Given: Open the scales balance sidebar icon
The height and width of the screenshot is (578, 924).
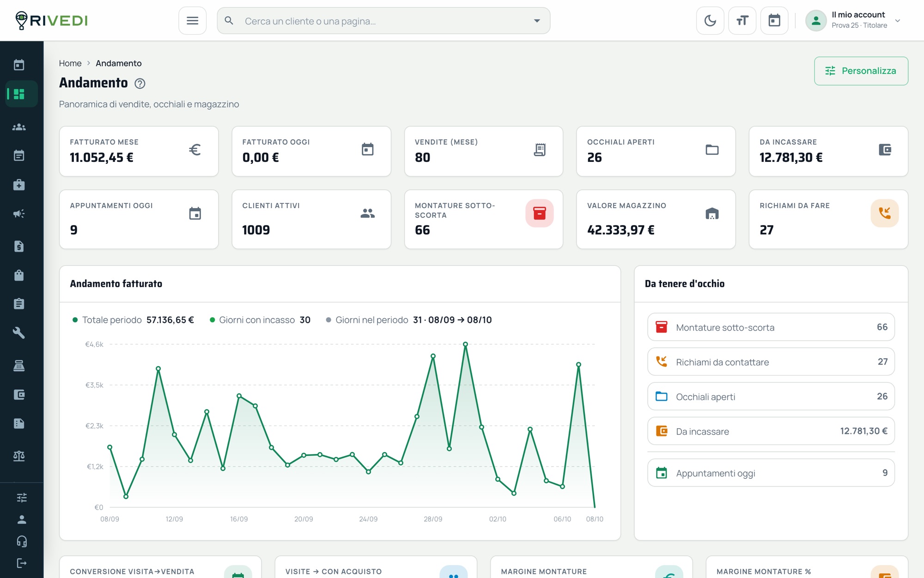Looking at the screenshot, I should tap(19, 456).
